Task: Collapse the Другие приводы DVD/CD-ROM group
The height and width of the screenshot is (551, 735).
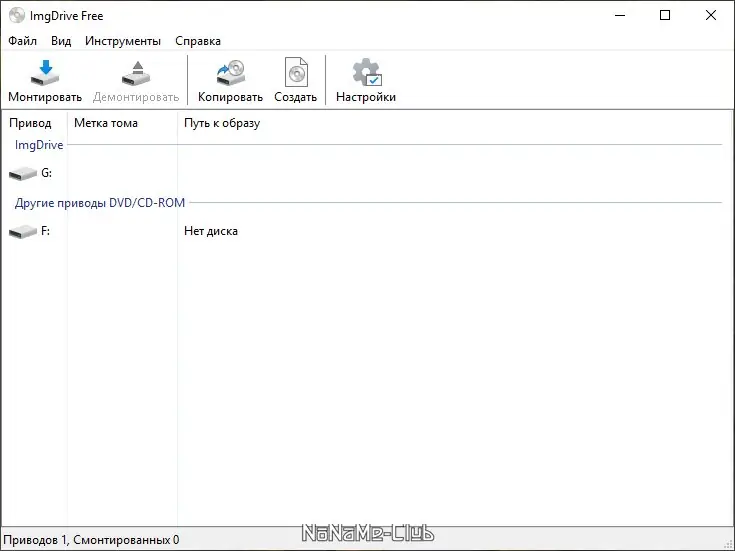Action: point(100,203)
